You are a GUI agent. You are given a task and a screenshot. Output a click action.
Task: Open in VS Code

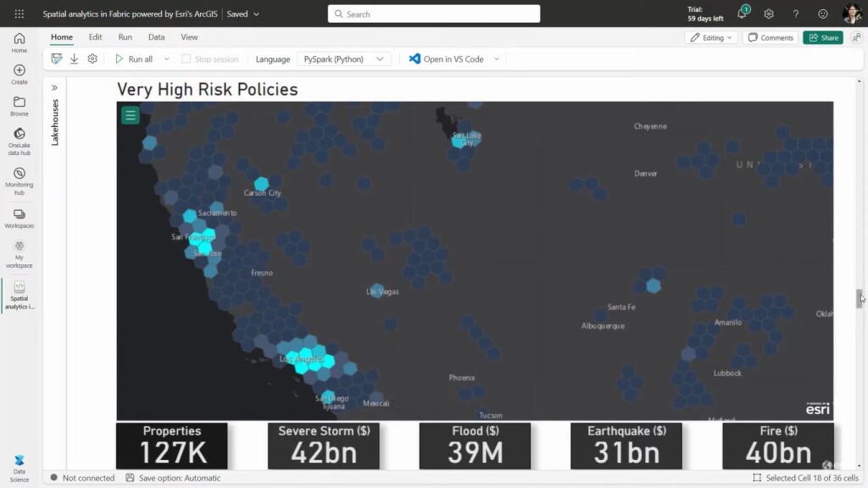click(449, 58)
